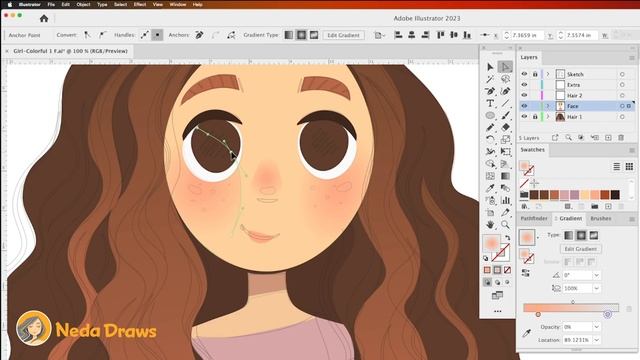Swap fill and stroke arrow icon
This screenshot has width=640, height=360.
507,238
